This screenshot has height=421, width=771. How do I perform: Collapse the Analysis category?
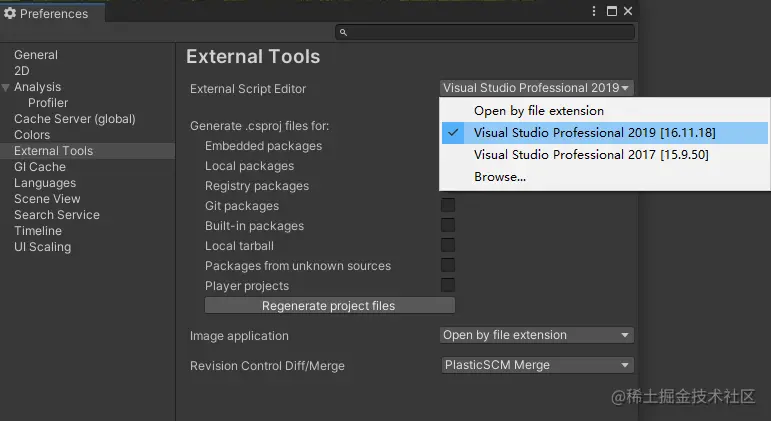click(x=6, y=88)
